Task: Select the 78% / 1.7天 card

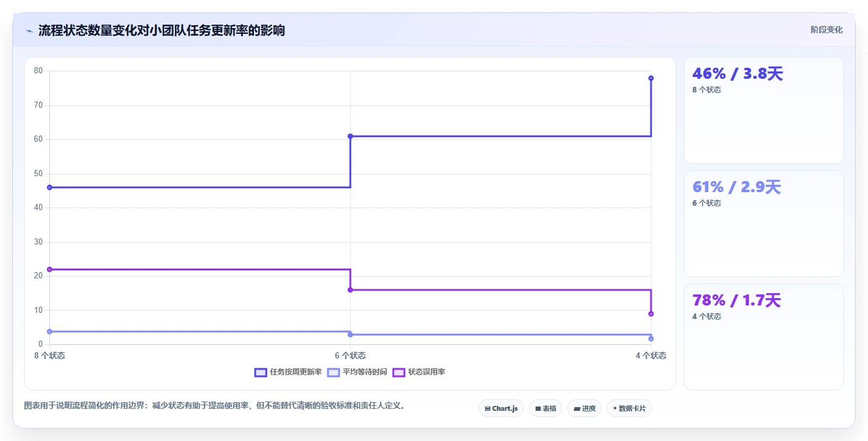Action: click(x=764, y=337)
